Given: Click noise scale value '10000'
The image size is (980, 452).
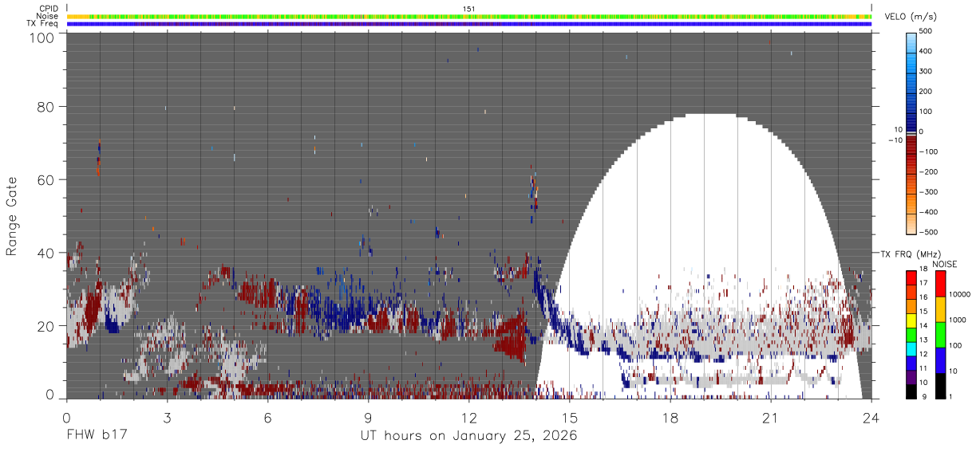Looking at the screenshot, I should pos(959,294).
